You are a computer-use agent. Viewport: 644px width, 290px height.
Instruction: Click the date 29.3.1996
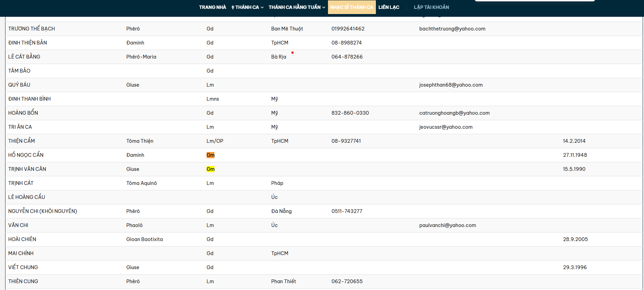point(575,267)
